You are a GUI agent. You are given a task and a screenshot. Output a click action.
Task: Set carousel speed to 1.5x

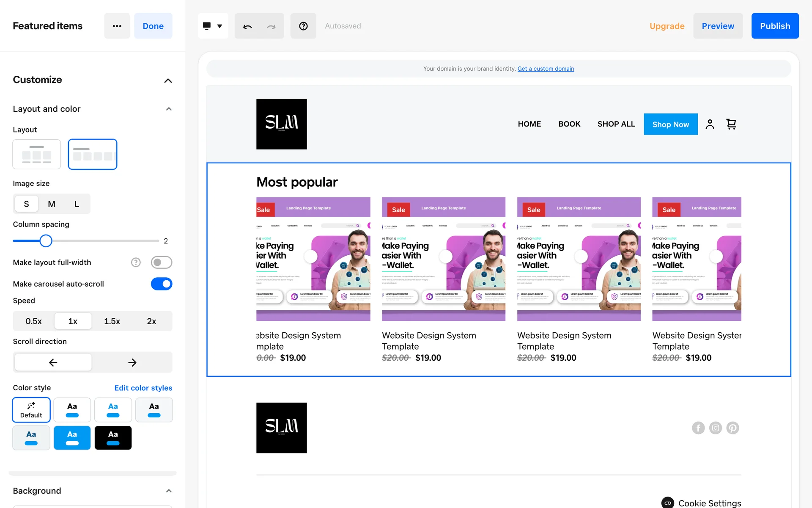point(112,321)
